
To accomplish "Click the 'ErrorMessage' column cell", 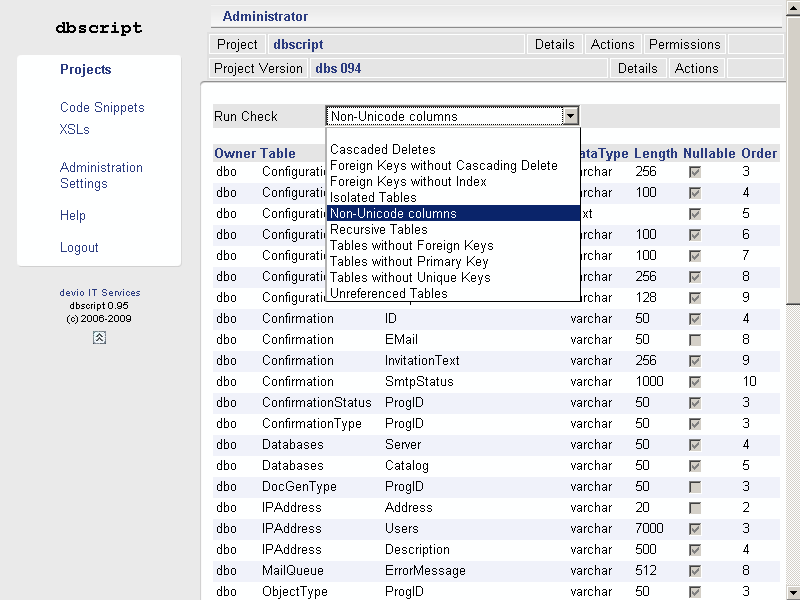I will click(425, 570).
